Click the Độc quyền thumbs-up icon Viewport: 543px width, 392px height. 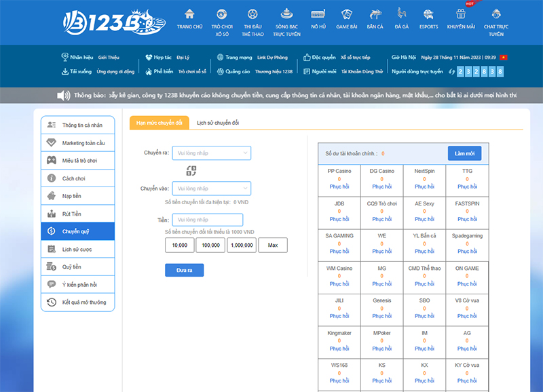pos(307,57)
